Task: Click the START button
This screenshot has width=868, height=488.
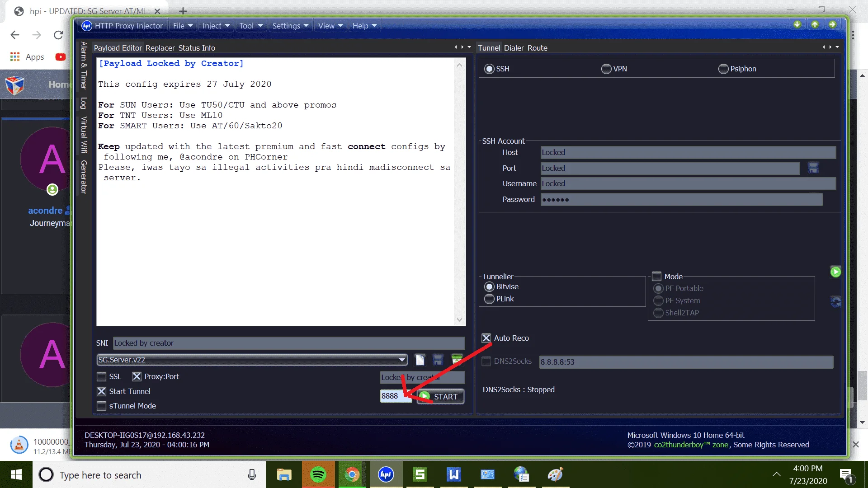Action: point(440,397)
